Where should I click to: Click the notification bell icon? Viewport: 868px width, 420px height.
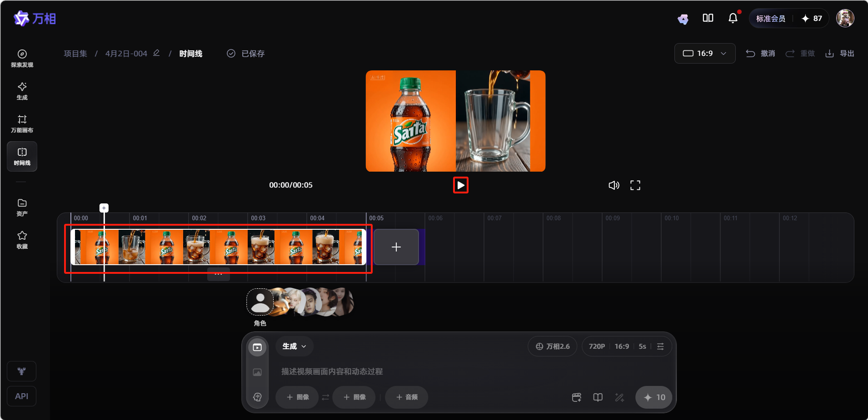tap(733, 18)
